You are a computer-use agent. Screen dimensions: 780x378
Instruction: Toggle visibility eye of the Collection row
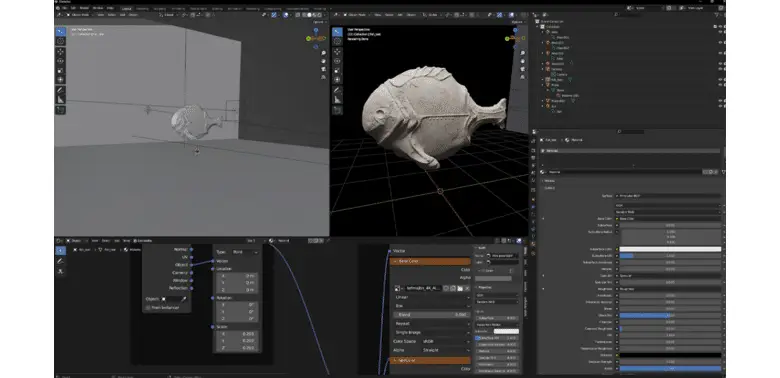click(720, 26)
